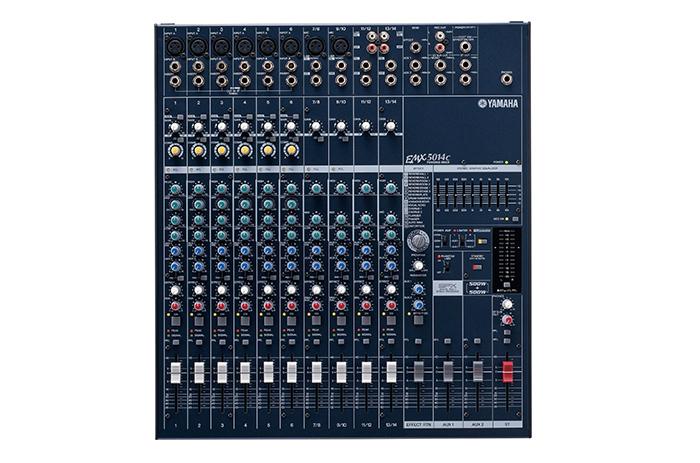Click the 63 Hz graphic equalizer slider
The height and width of the screenshot is (463, 700).
tap(438, 194)
